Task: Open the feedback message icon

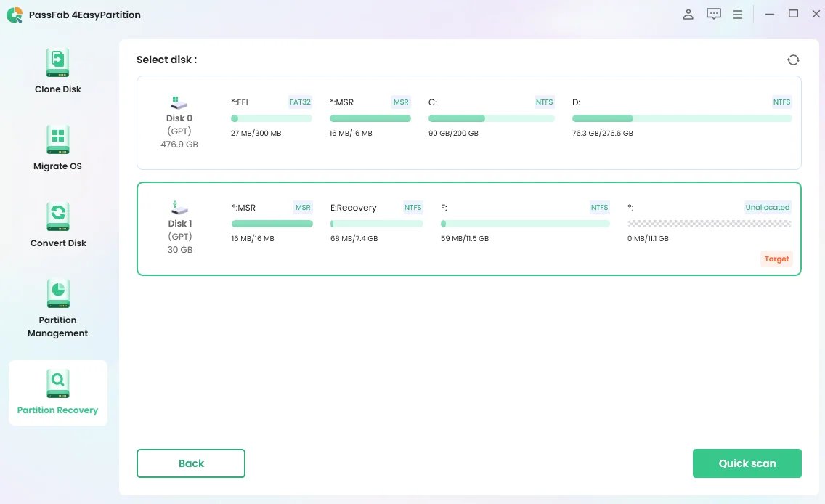Action: (x=714, y=15)
